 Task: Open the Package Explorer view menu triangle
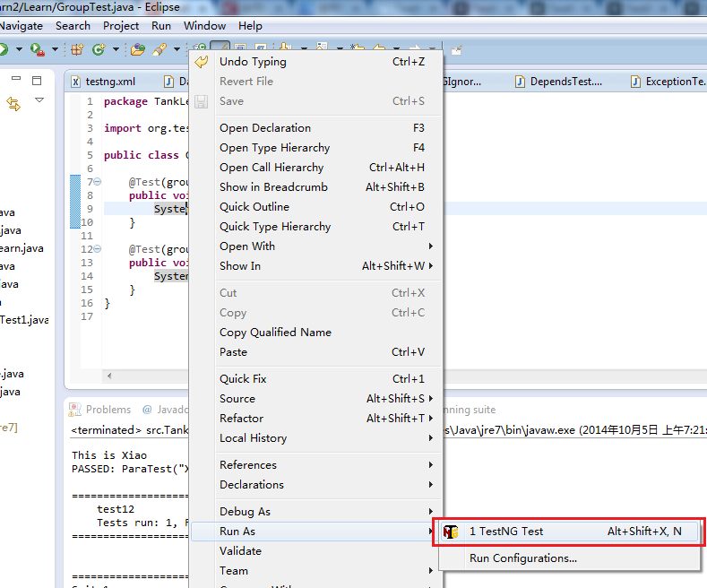[x=39, y=100]
